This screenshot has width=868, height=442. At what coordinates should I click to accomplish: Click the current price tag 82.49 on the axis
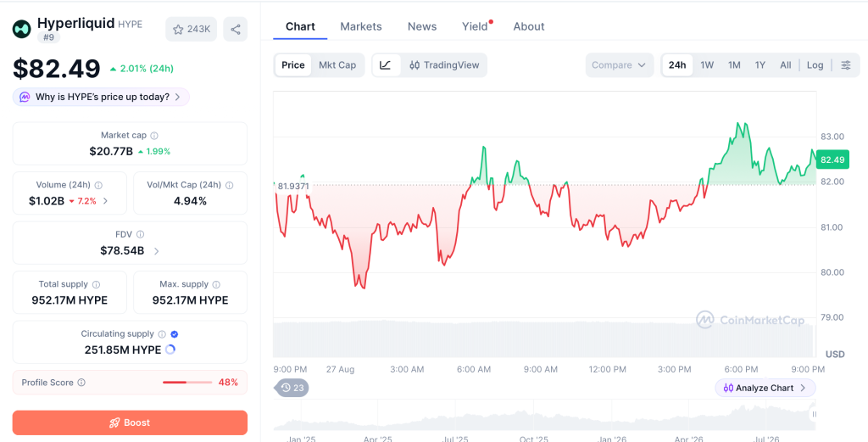click(832, 159)
